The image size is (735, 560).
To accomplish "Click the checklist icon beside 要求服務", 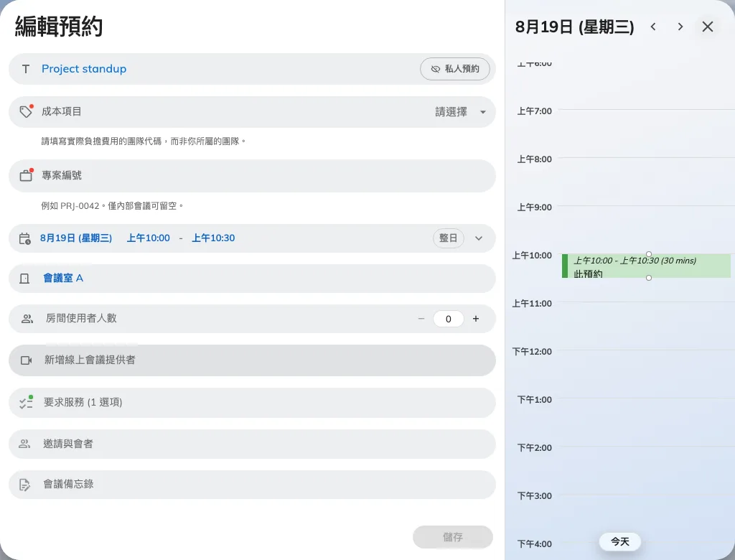I will [26, 403].
